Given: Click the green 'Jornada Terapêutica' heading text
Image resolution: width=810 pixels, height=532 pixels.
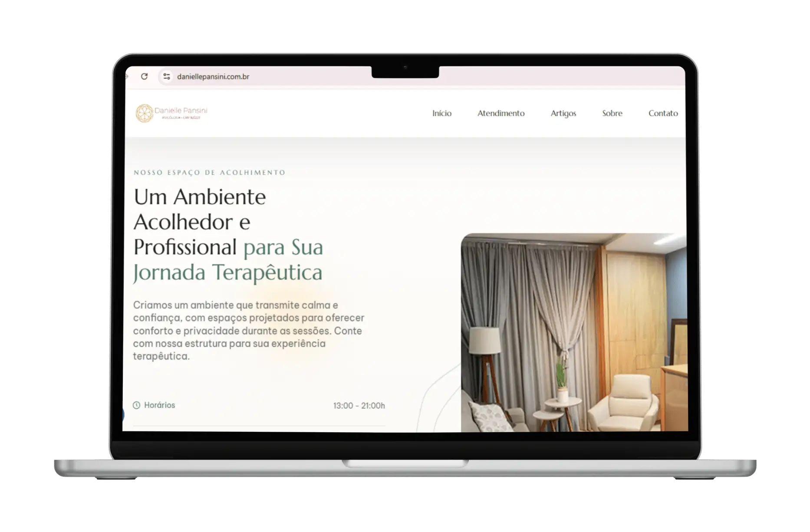Looking at the screenshot, I should (x=227, y=273).
